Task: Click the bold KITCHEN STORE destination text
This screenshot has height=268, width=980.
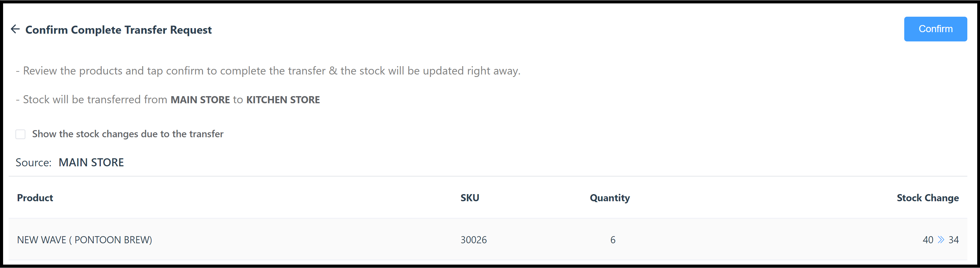Action: 283,100
